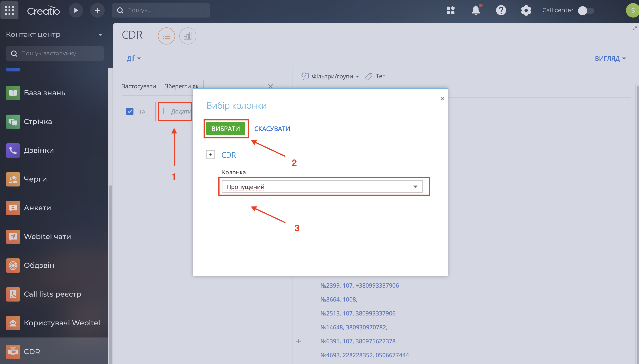Open the user profile avatar
This screenshot has width=639, height=364.
[633, 10]
